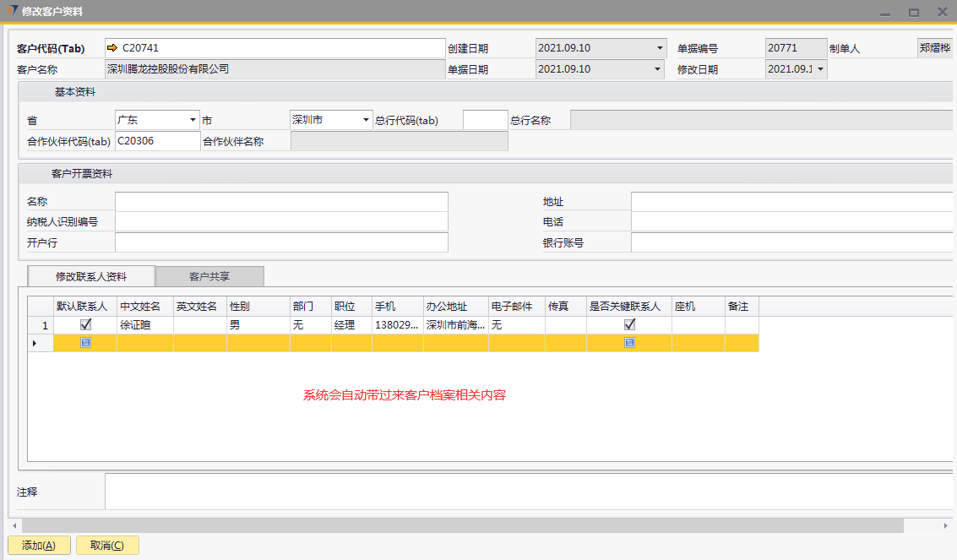The image size is (957, 560).
Task: Minimize the 修改客户资料 window
Action: click(885, 13)
